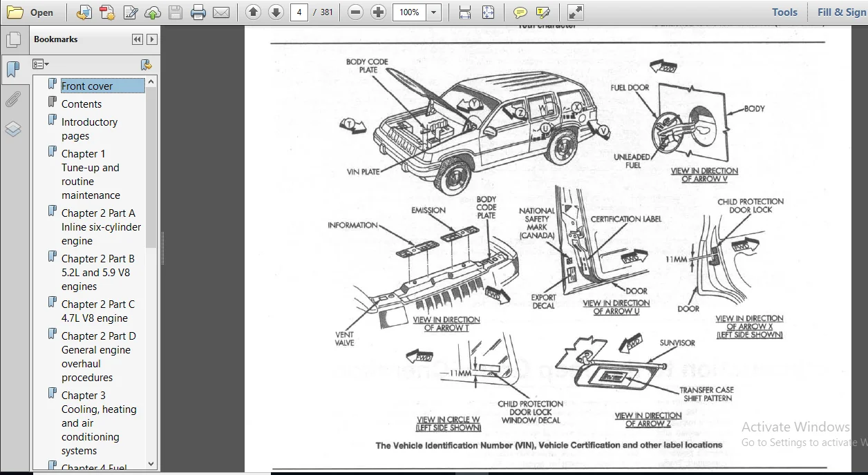Go to Chapter 2 Part C bookmark
Viewport: 868px width, 475px height.
click(x=98, y=311)
